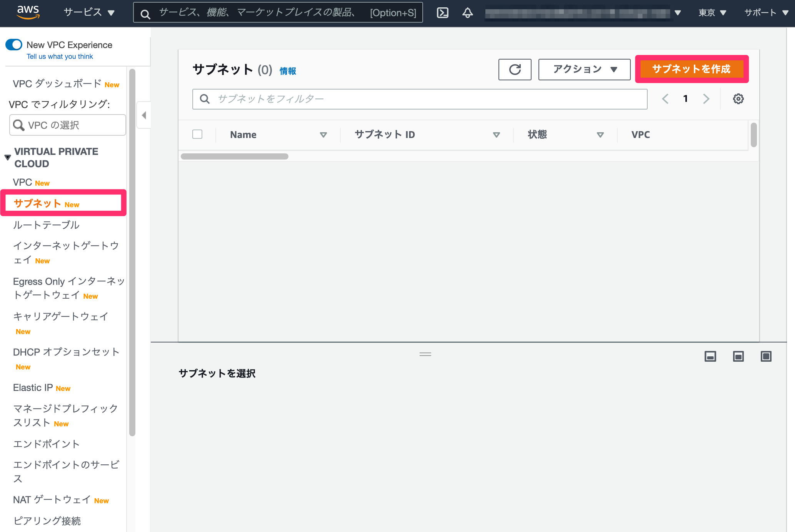
Task: Click the VPC の選択 filter field
Action: pos(68,125)
